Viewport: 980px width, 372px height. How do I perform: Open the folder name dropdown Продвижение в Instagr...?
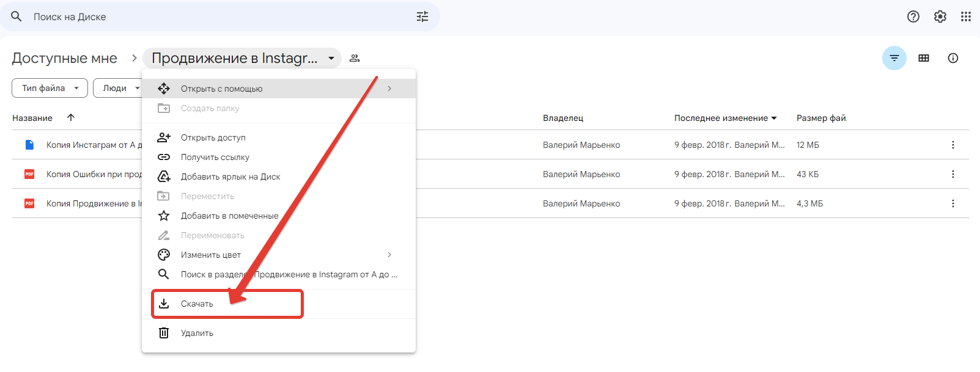point(242,58)
